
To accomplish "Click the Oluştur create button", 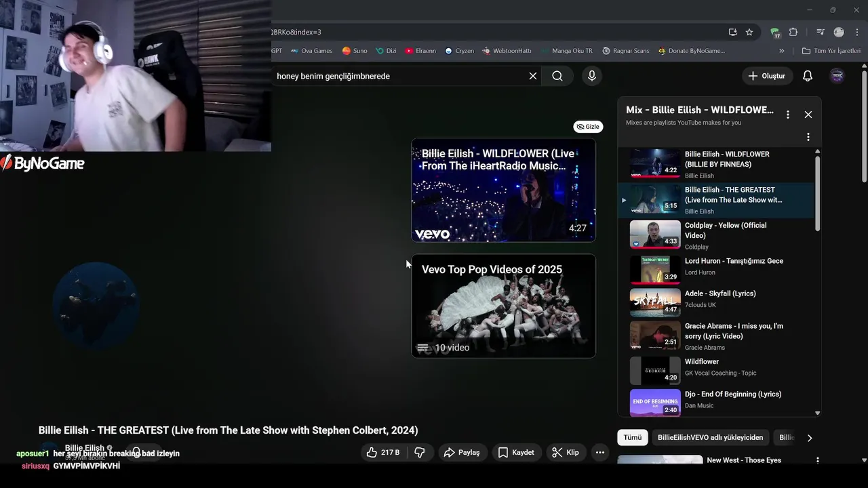I will click(767, 76).
